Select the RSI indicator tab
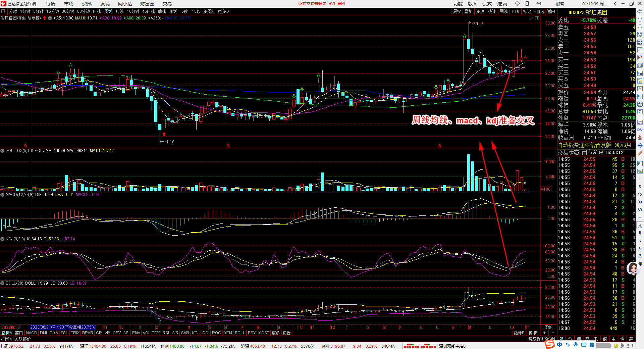Image resolution: width=644 pixels, height=349 pixels. pos(165,333)
